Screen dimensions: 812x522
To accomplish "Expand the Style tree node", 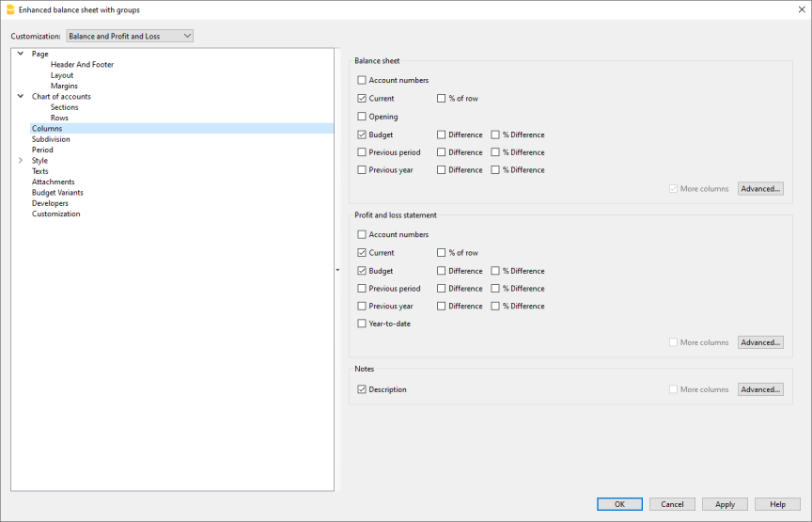I will pyautogui.click(x=21, y=160).
